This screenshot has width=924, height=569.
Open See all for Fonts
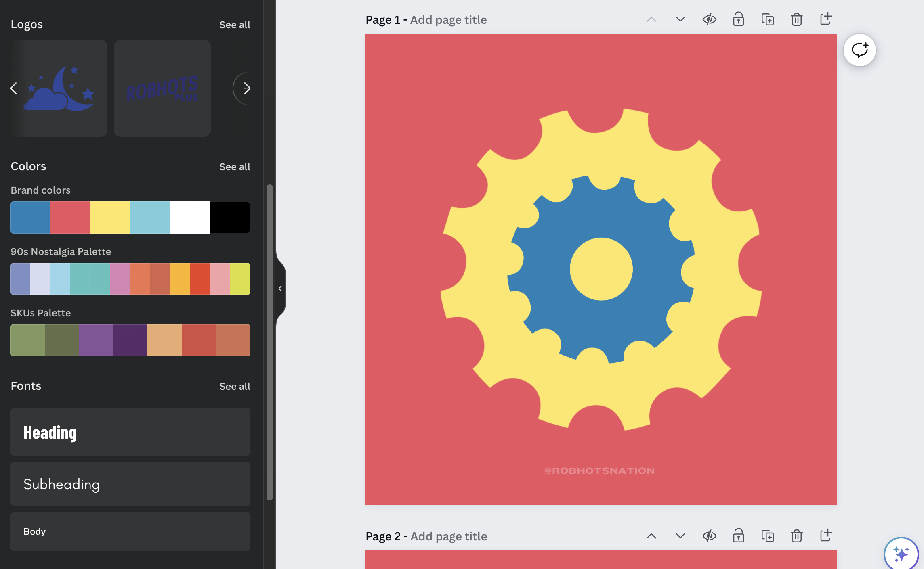click(235, 386)
